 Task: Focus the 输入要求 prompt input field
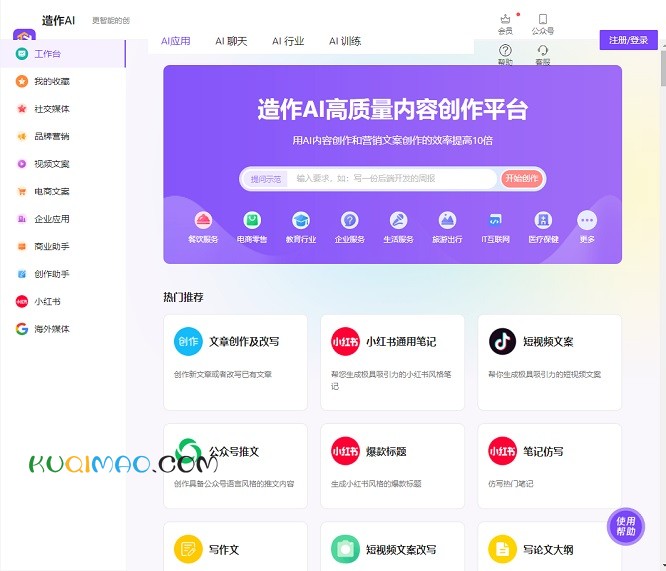coord(392,178)
